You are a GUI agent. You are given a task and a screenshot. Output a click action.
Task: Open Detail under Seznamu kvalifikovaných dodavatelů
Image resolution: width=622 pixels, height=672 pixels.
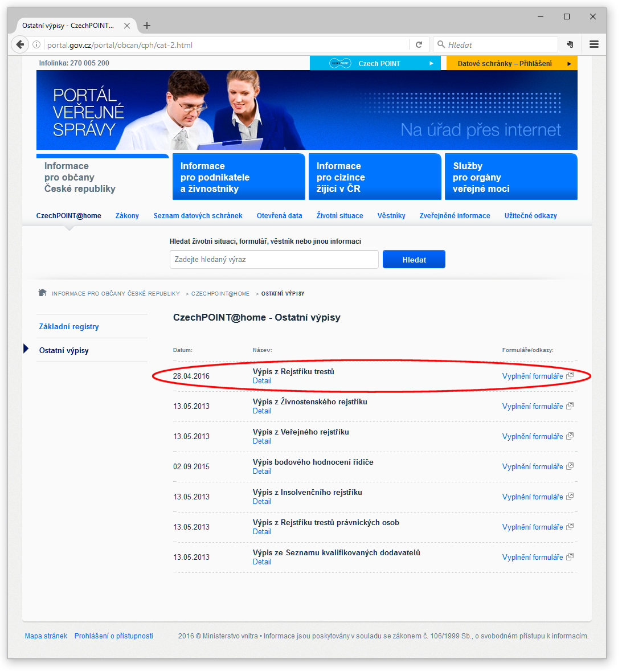[x=262, y=562]
